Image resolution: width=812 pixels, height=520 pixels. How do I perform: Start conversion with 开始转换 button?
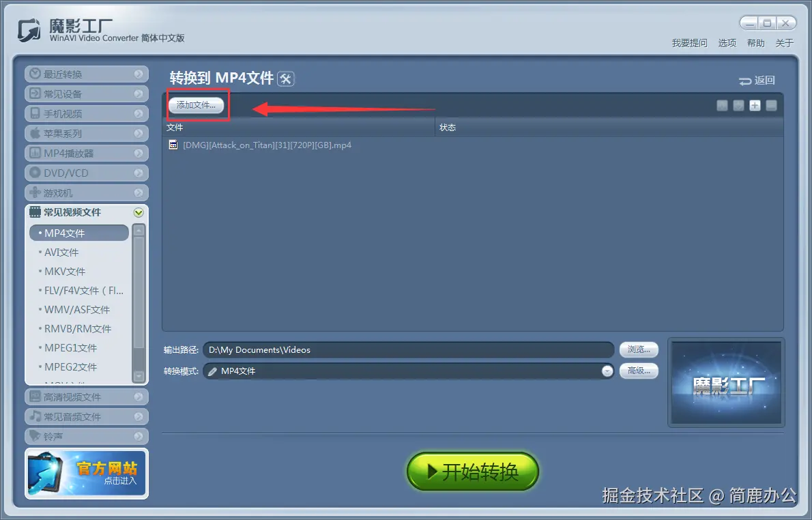point(473,472)
